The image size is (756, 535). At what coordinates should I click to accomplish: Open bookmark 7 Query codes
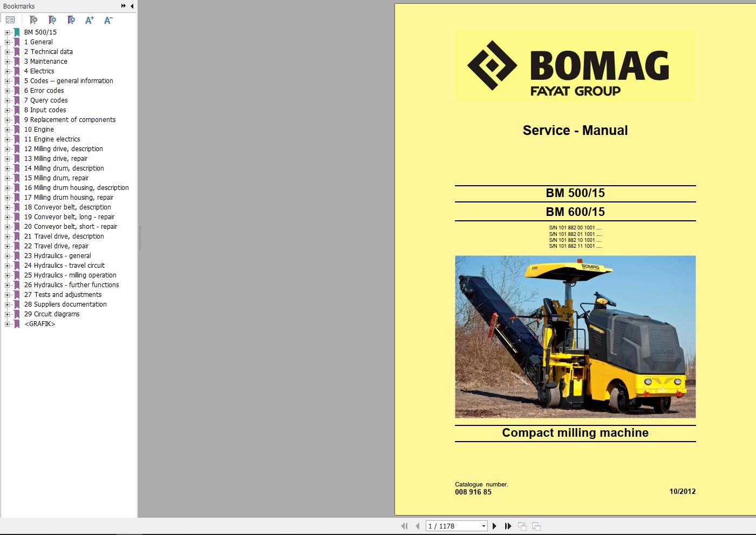(46, 100)
